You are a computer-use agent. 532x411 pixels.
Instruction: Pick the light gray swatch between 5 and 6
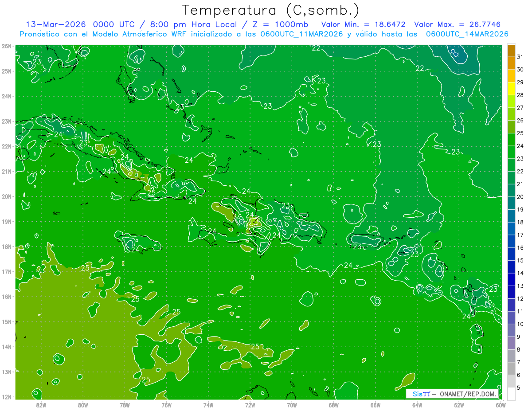(x=511, y=382)
